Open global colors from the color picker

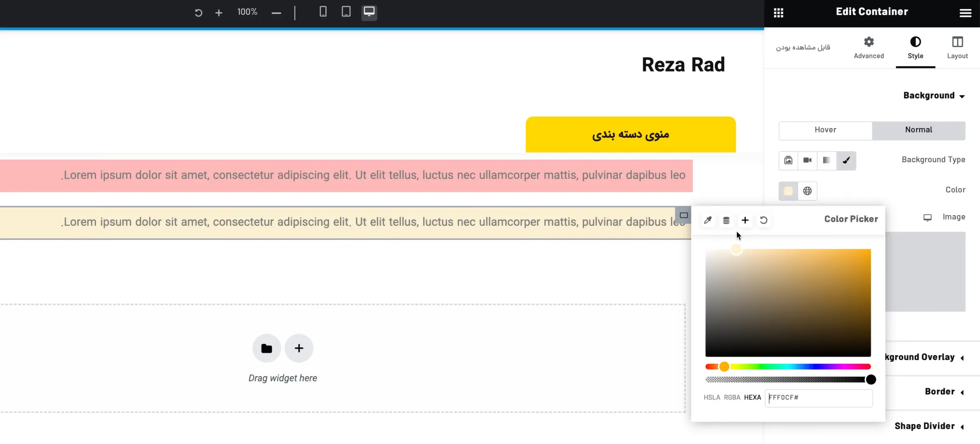(x=726, y=220)
